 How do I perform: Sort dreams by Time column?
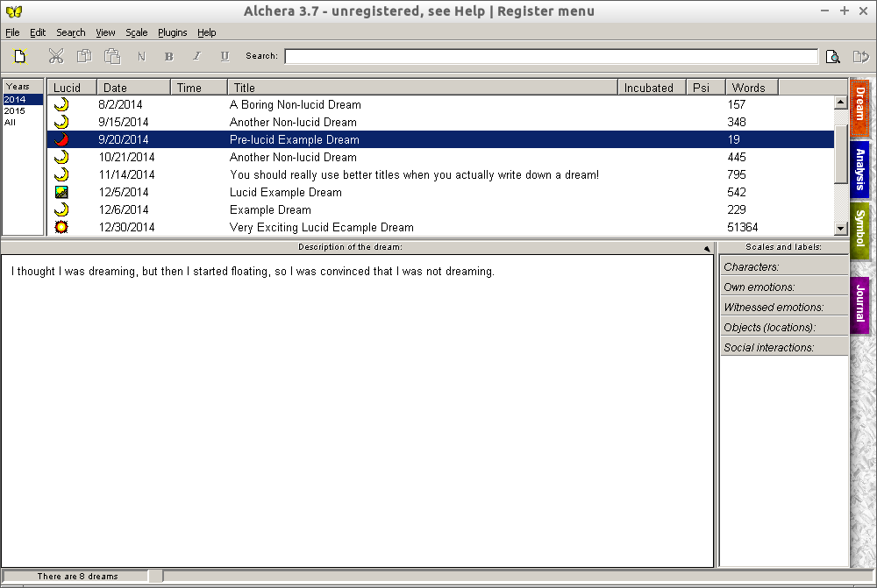pyautogui.click(x=199, y=88)
